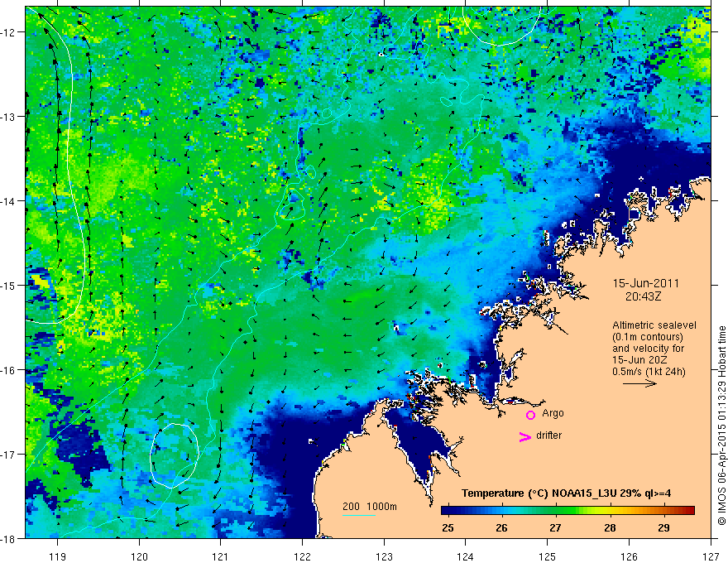Click the longitude label 122

[302, 556]
